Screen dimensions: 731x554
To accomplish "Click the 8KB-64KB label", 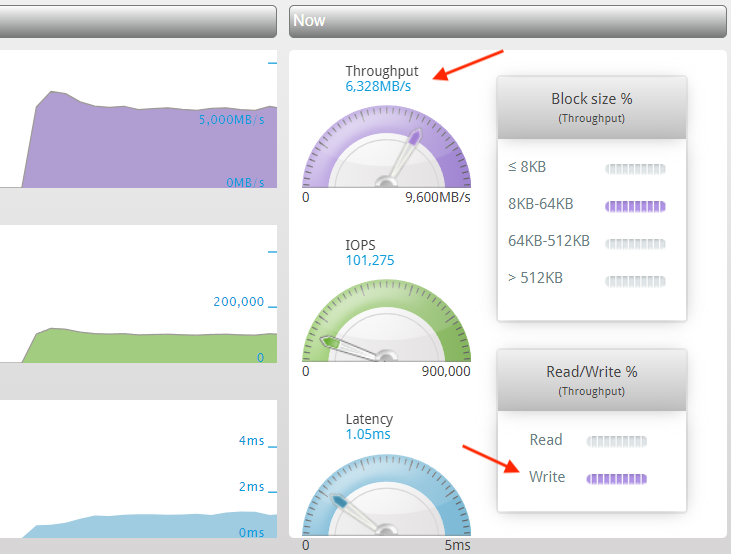I will [x=540, y=204].
